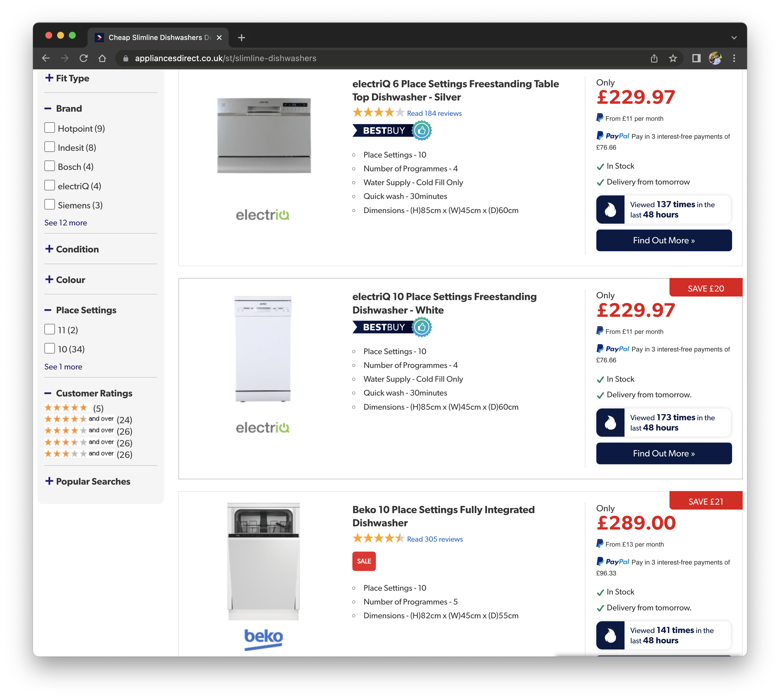780x700 pixels.
Task: Click Find Out More for electriQ White dishwasher
Action: click(x=663, y=453)
